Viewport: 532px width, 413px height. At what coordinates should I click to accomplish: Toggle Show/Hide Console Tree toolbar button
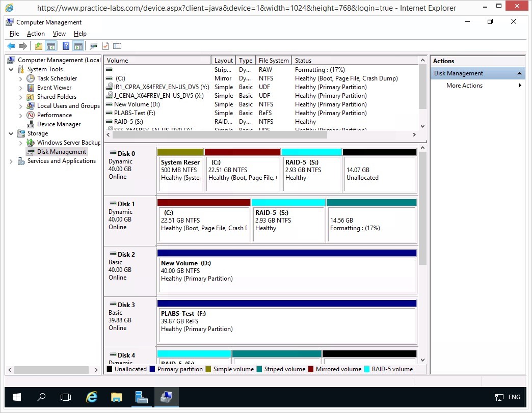51,46
